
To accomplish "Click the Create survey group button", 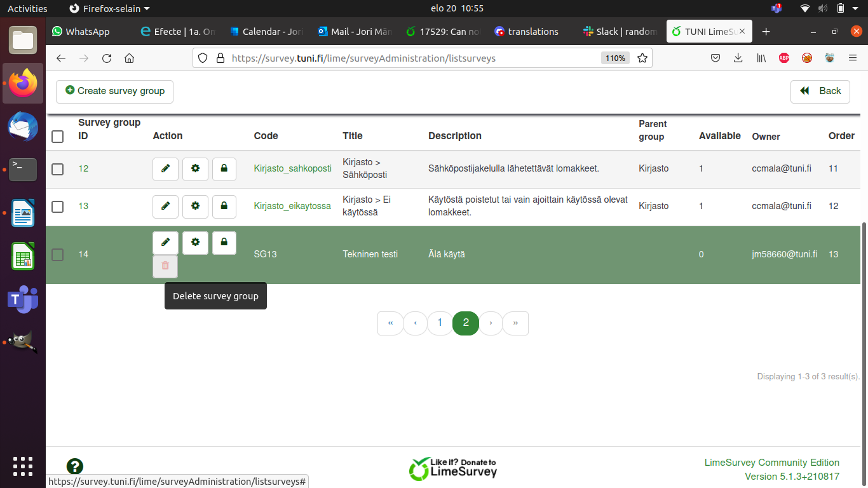I will 115,91.
